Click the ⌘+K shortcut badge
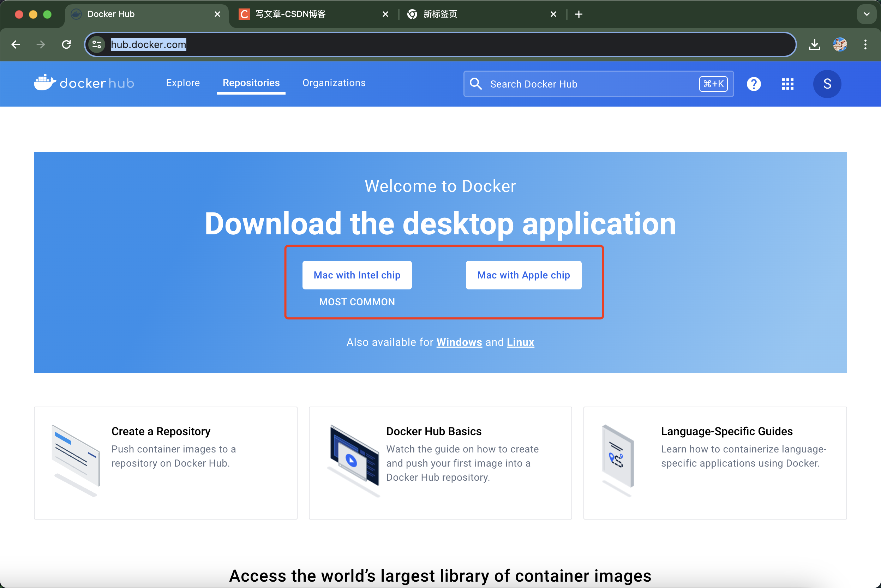This screenshot has width=881, height=588. [x=713, y=84]
